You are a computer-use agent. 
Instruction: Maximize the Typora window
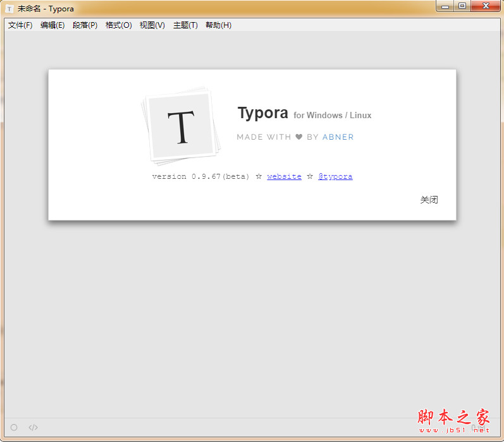coord(462,6)
